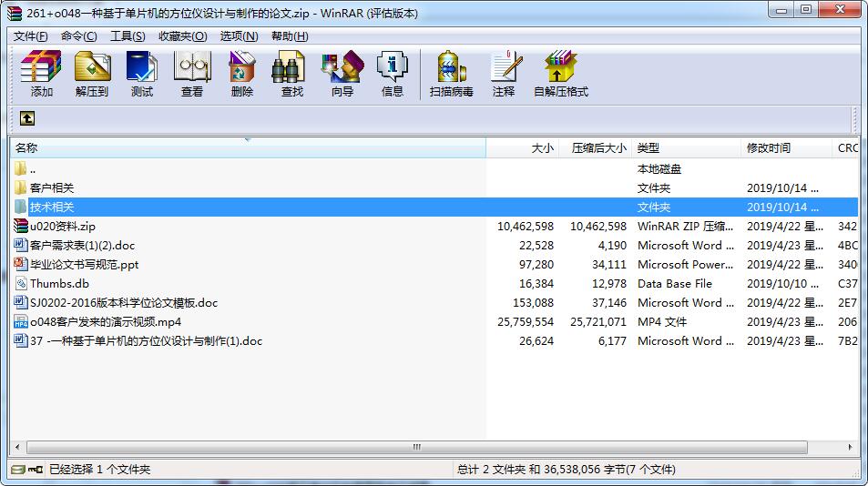Sort by the 修改时间 column header
Image resolution: width=868 pixels, height=486 pixels.
click(x=785, y=148)
